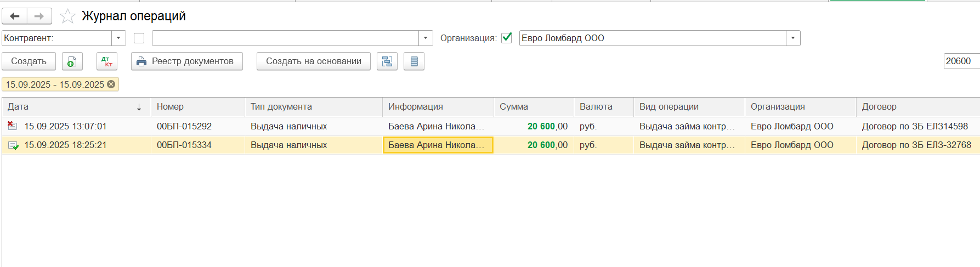Select the row with number 00БП-015292
Image resolution: width=980 pixels, height=267 pixels.
(491, 127)
